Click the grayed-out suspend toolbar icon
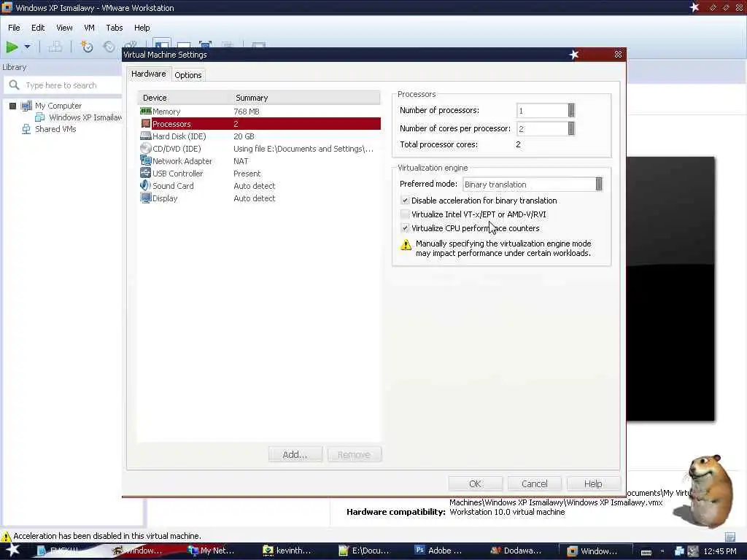This screenshot has width=747, height=560. (x=55, y=47)
